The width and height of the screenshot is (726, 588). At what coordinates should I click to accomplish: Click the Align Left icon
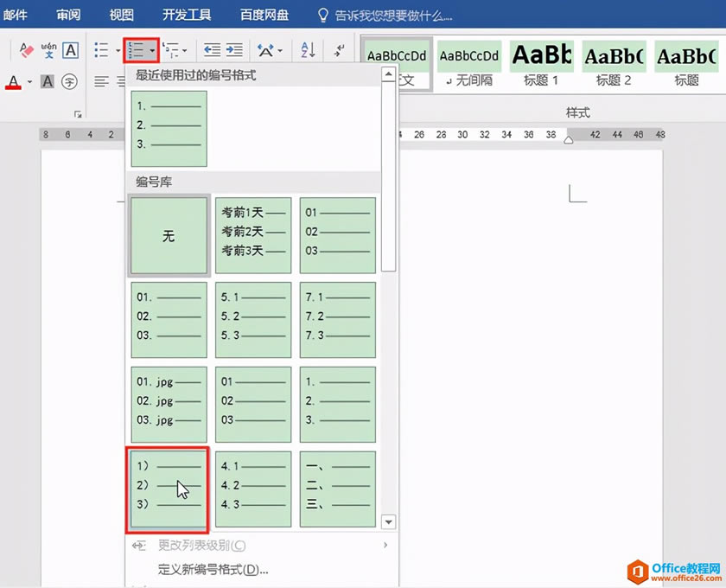[101, 82]
